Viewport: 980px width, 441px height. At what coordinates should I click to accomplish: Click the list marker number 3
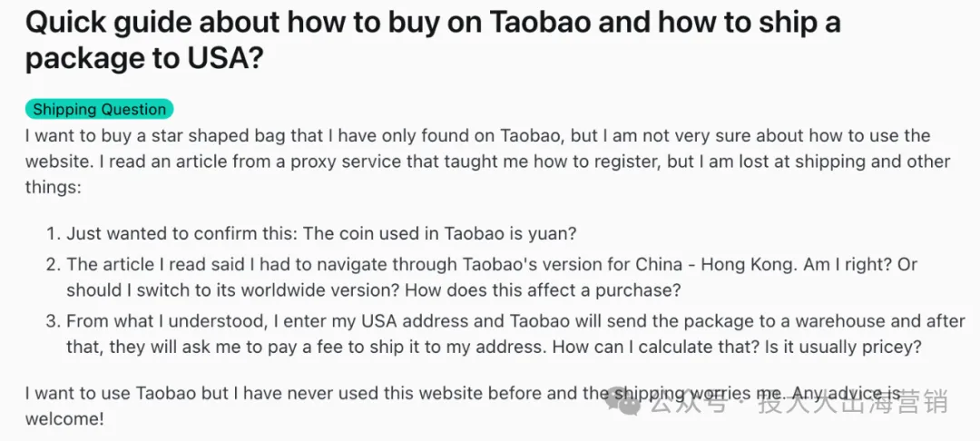tap(54, 321)
